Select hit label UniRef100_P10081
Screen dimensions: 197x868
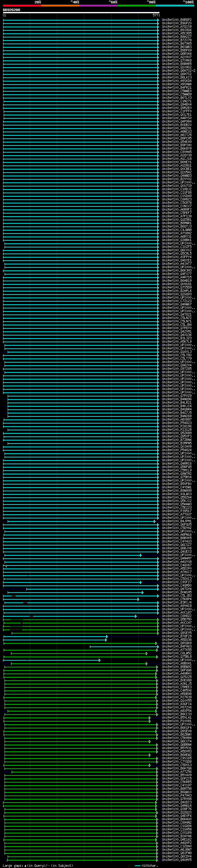(x=176, y=721)
